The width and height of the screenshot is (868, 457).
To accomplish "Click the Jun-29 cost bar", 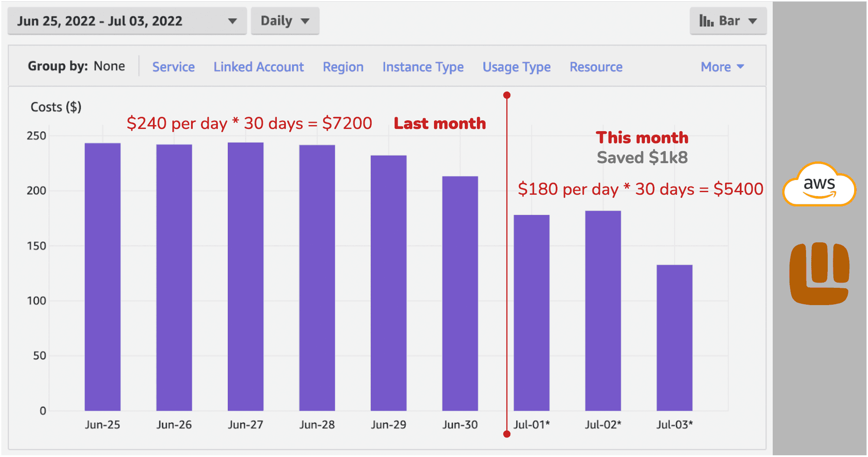I will [x=389, y=283].
